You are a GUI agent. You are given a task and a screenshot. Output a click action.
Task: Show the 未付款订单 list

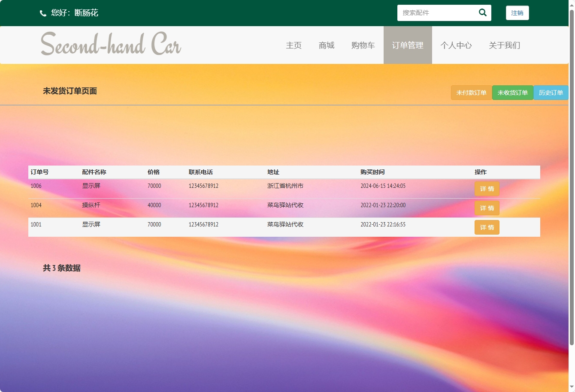coord(471,93)
